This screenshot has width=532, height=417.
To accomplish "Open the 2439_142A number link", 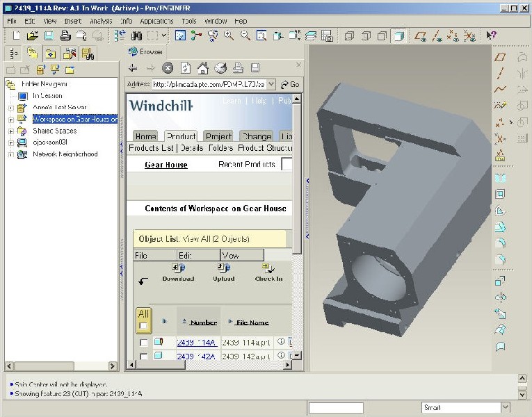I will tap(196, 357).
